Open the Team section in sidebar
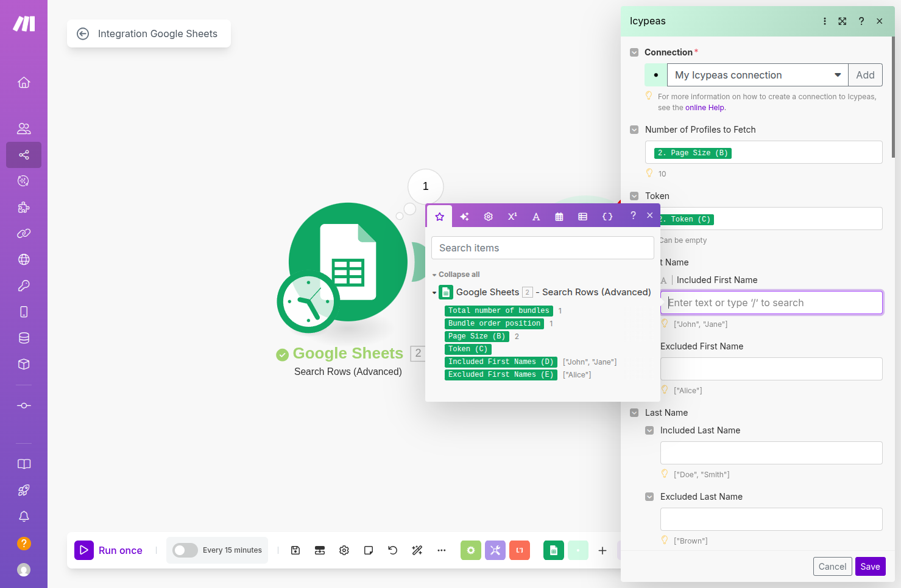The image size is (901, 588). pos(24,128)
